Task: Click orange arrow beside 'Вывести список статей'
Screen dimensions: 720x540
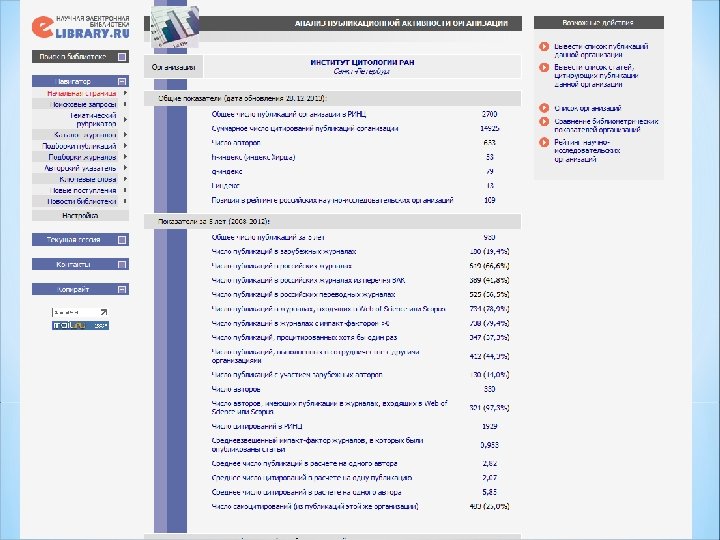Action: point(544,68)
